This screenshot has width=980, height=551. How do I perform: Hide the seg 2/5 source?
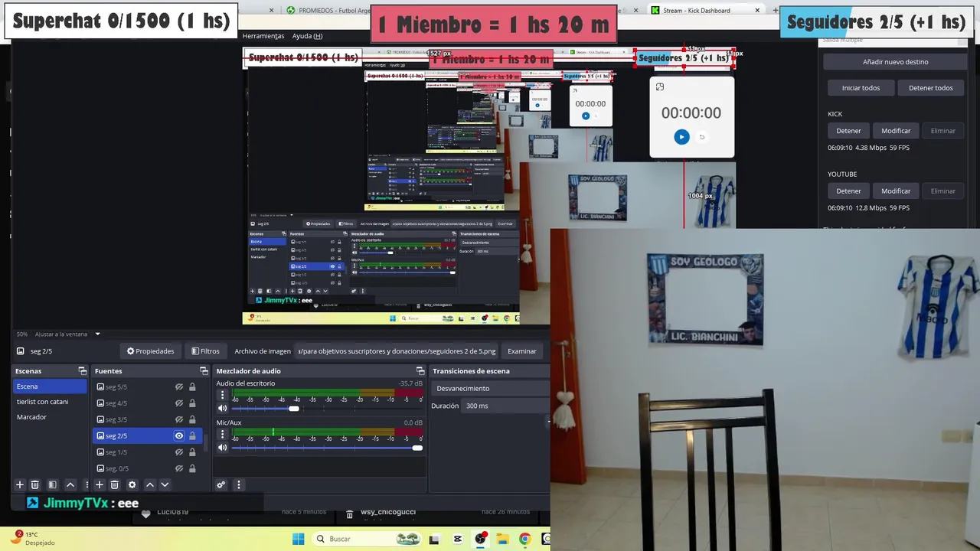click(179, 435)
